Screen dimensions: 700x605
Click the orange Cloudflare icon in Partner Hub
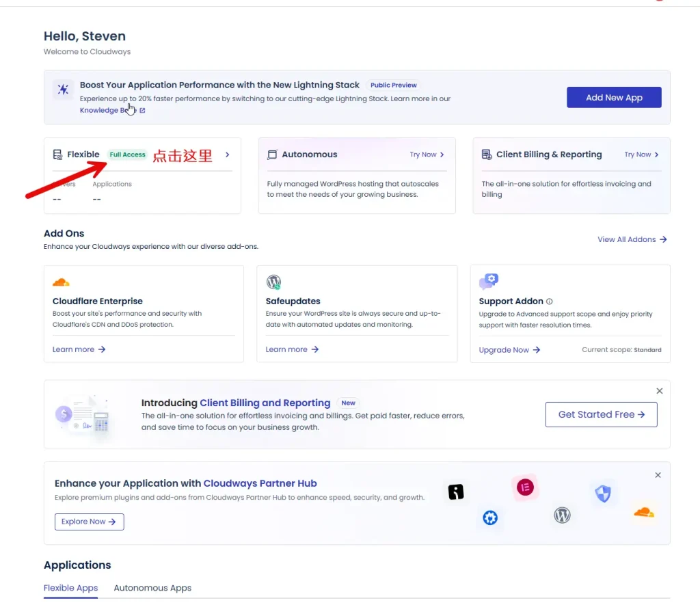[x=644, y=512]
